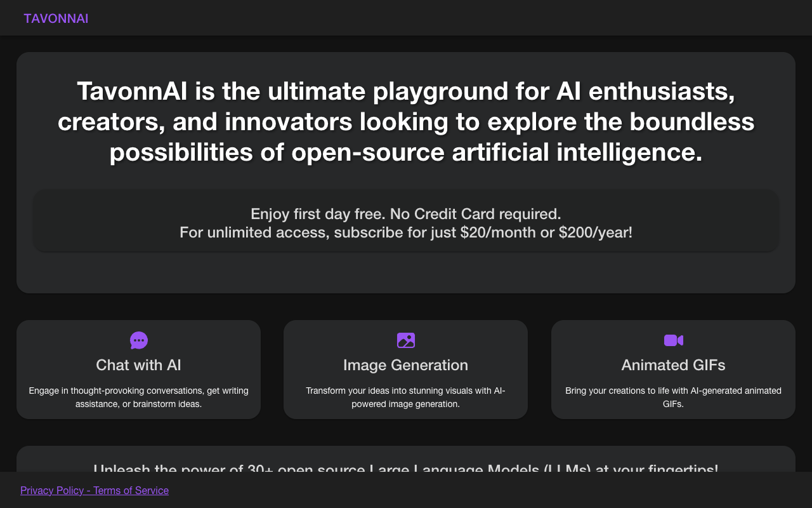
Task: Click the video camera icon above Animated GIFs
Action: coord(674,340)
